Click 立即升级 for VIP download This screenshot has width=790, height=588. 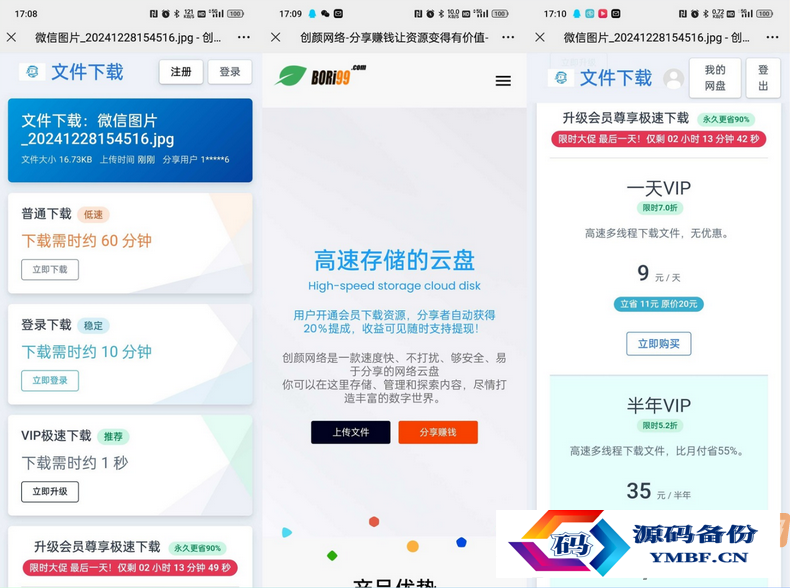pyautogui.click(x=50, y=492)
